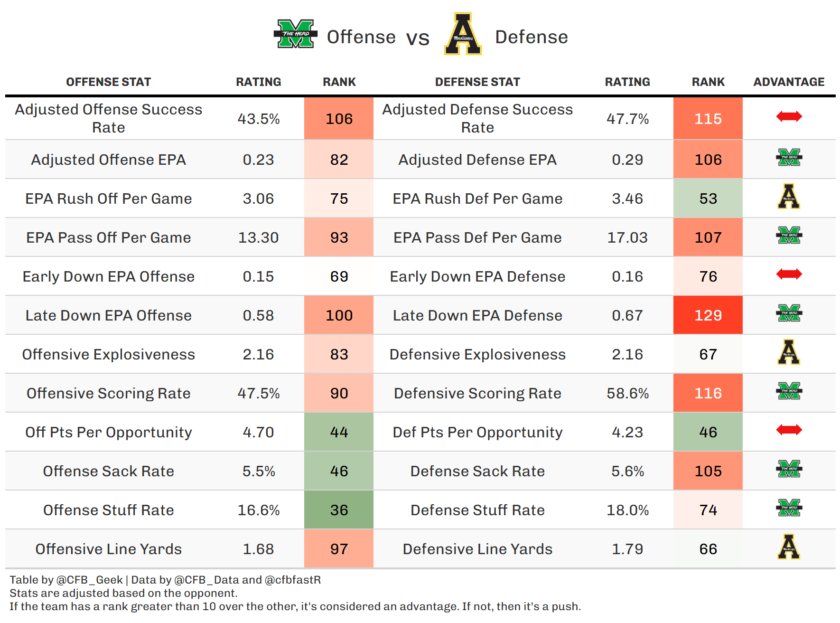The width and height of the screenshot is (840, 623).
Task: Click the Appalachian State logo in the title
Action: click(463, 34)
